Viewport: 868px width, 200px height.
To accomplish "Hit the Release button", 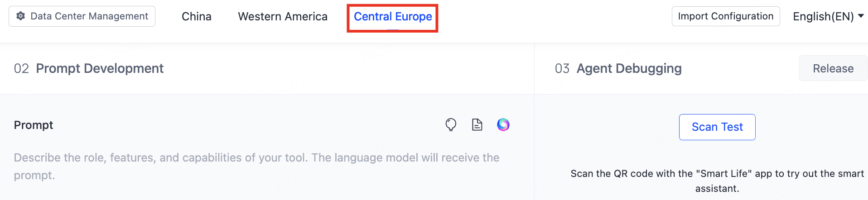I will 833,68.
